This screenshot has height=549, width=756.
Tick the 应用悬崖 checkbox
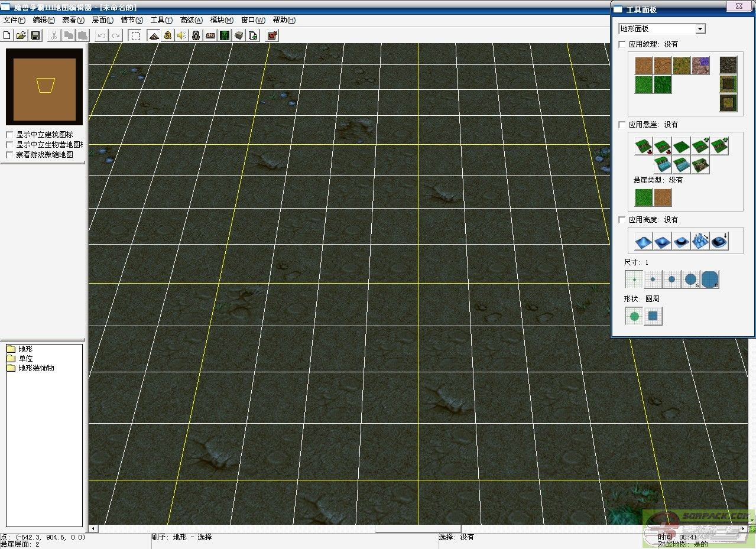(x=622, y=125)
